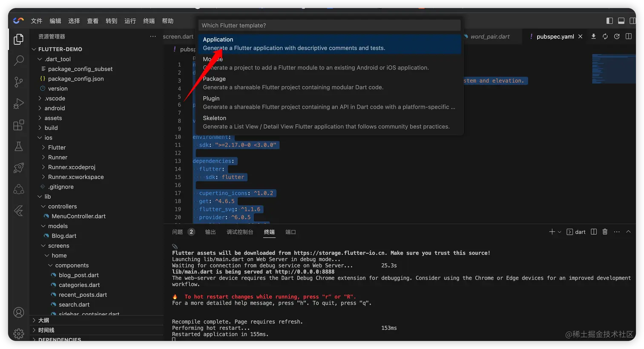Expand the android folder
644x349 pixels.
pyautogui.click(x=97, y=108)
